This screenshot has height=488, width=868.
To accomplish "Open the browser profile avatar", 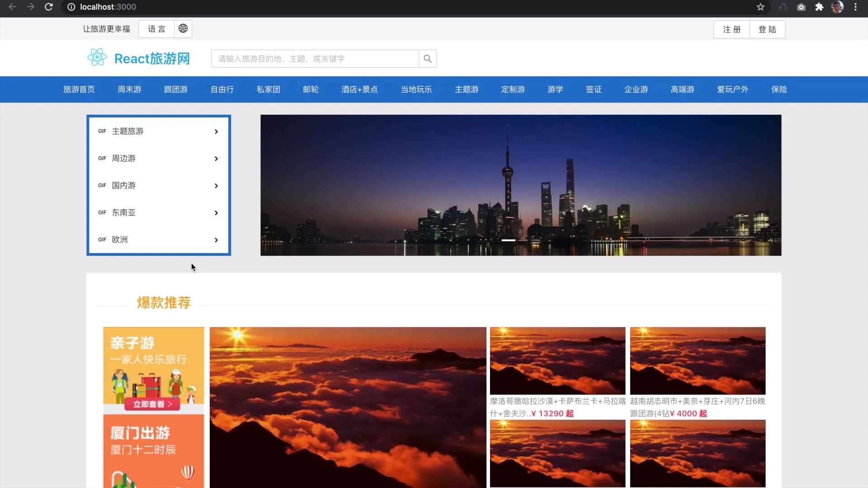I will click(x=837, y=7).
